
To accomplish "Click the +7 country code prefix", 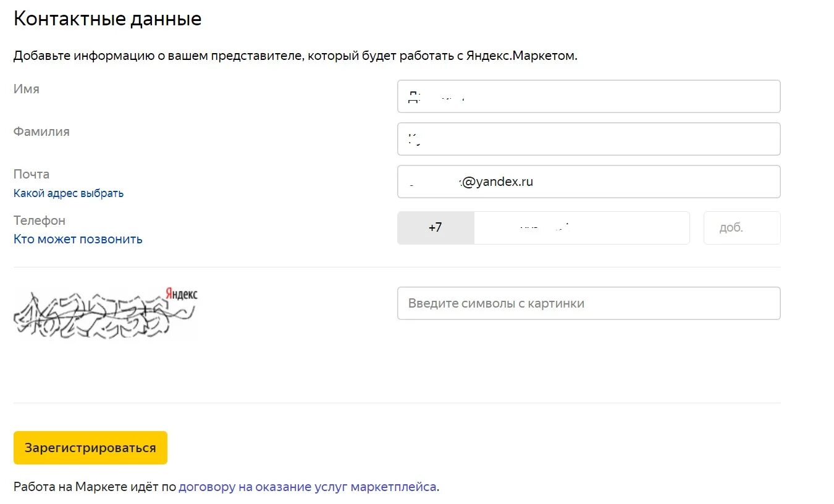I will point(436,228).
